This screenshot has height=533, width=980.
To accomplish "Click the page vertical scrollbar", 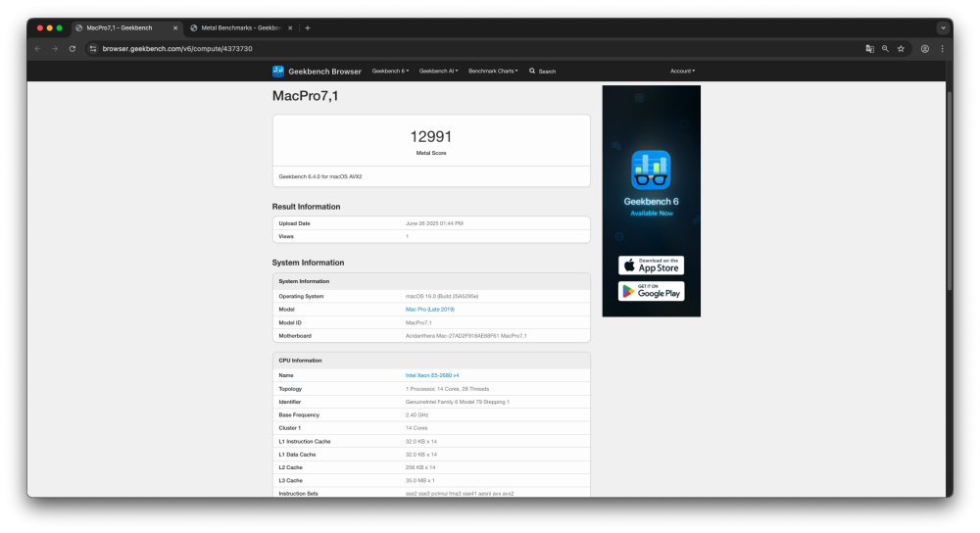I will (x=950, y=191).
